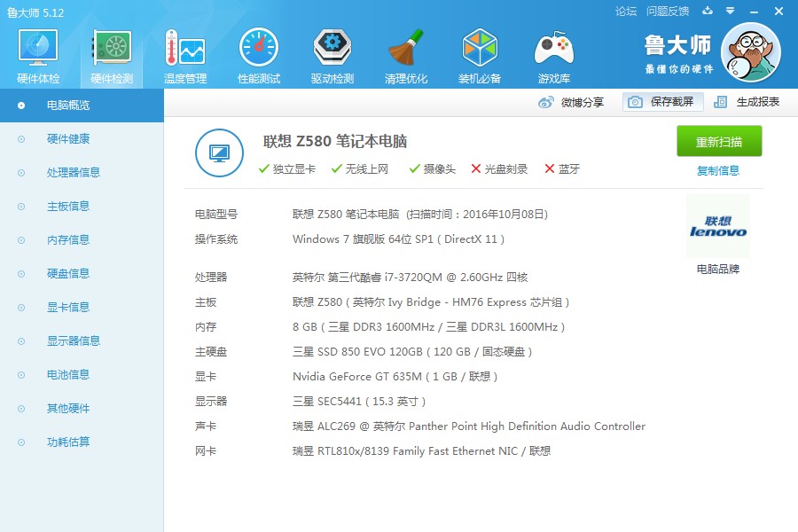
Task: Click the computer monitor circle icon
Action: point(219,153)
